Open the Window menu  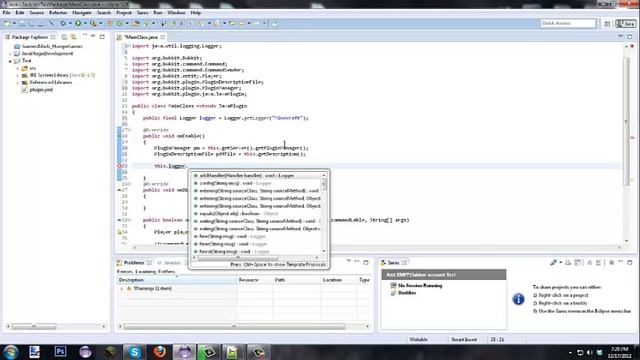[176, 13]
